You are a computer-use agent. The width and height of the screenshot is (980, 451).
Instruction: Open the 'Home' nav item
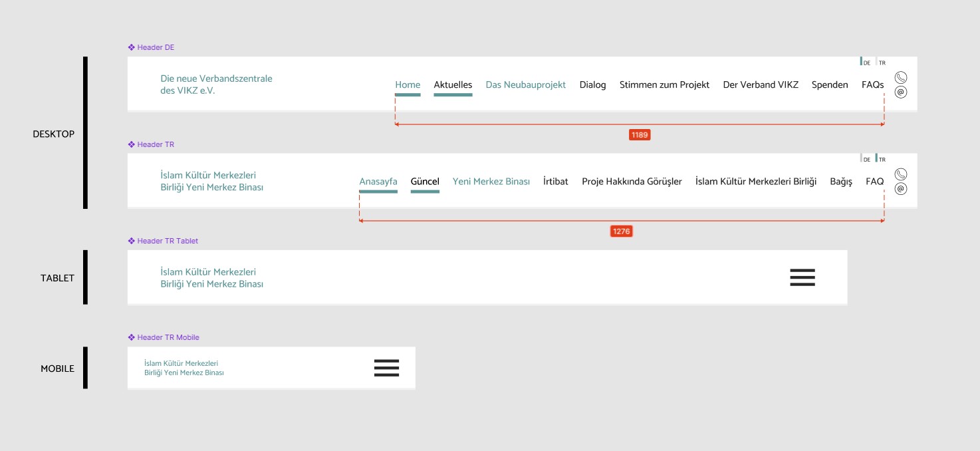[408, 85]
